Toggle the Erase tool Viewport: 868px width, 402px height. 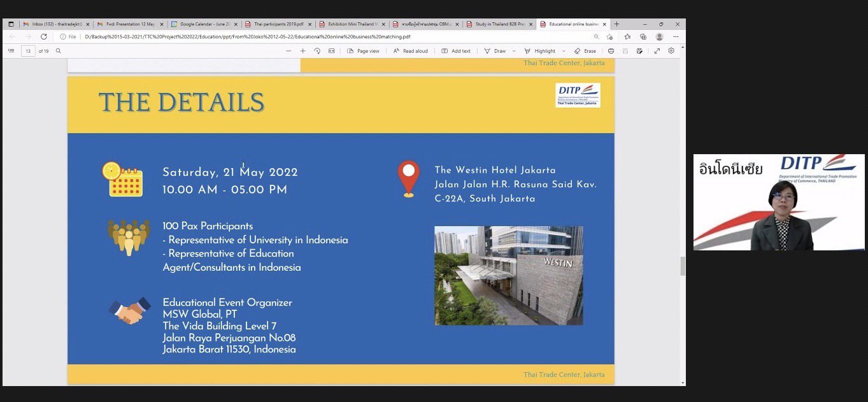[x=585, y=51]
